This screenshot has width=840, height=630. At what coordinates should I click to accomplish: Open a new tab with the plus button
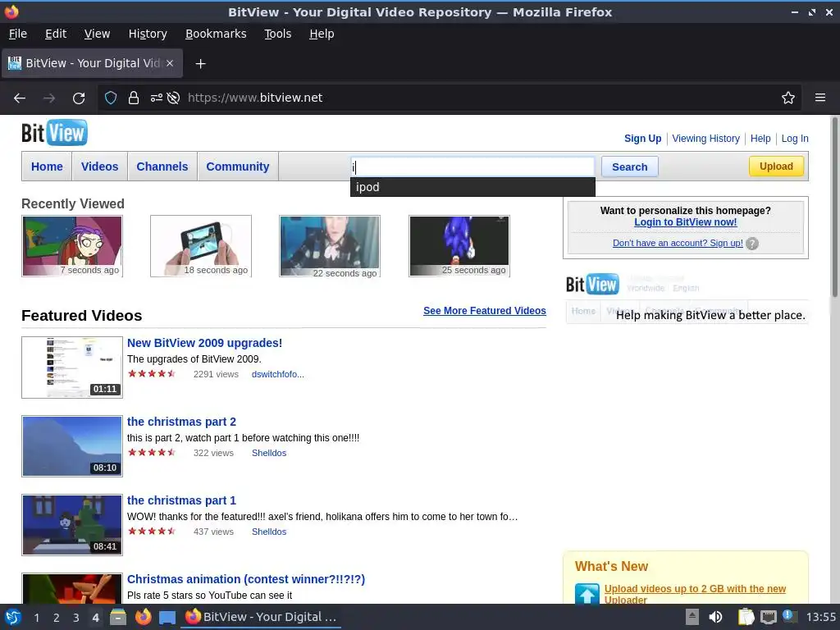pyautogui.click(x=200, y=64)
